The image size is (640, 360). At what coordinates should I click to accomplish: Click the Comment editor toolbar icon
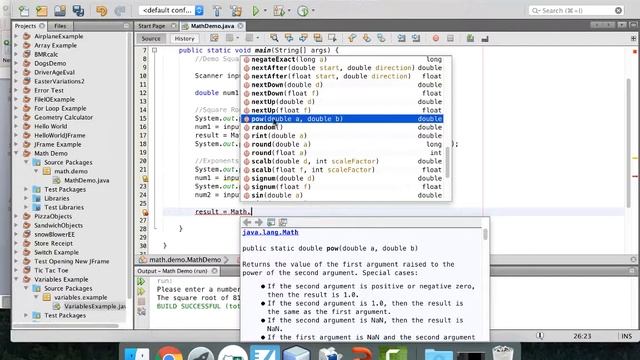pyautogui.click(x=470, y=38)
